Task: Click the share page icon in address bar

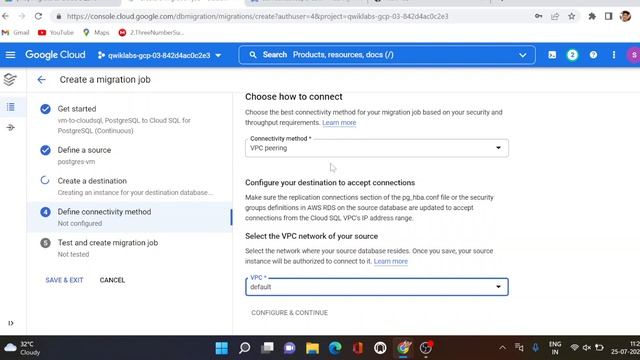Action: (x=555, y=16)
